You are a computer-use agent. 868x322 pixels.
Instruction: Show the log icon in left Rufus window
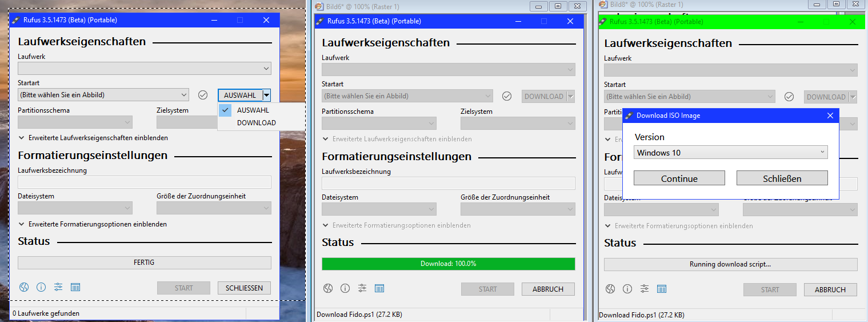(75, 288)
